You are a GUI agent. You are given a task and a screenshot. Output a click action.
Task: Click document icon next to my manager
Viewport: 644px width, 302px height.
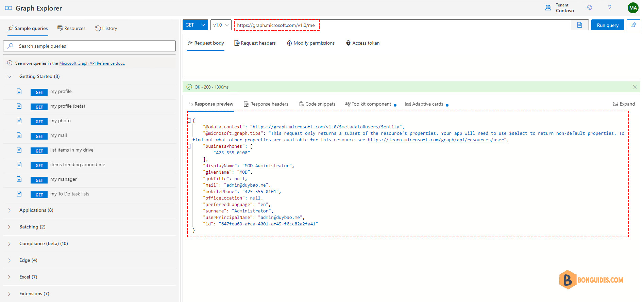point(19,179)
